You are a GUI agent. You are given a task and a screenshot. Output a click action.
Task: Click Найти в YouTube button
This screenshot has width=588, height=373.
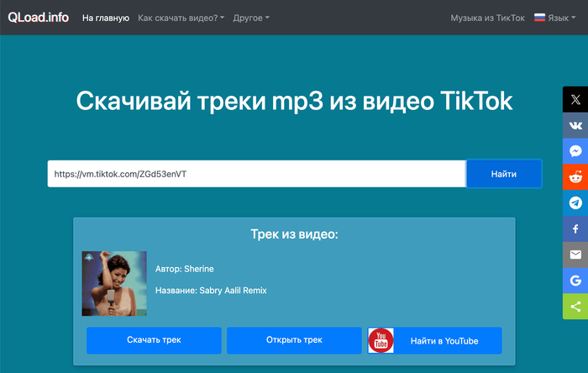click(434, 340)
